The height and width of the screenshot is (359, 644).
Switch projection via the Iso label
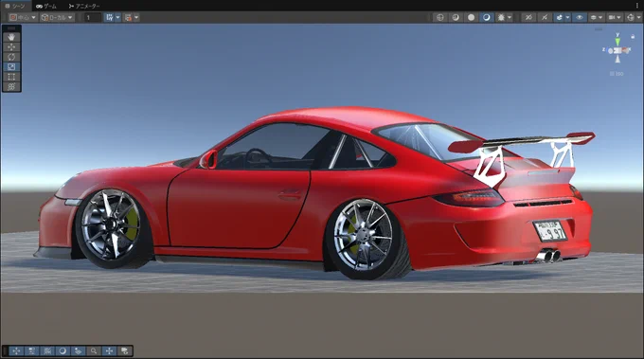tap(617, 74)
